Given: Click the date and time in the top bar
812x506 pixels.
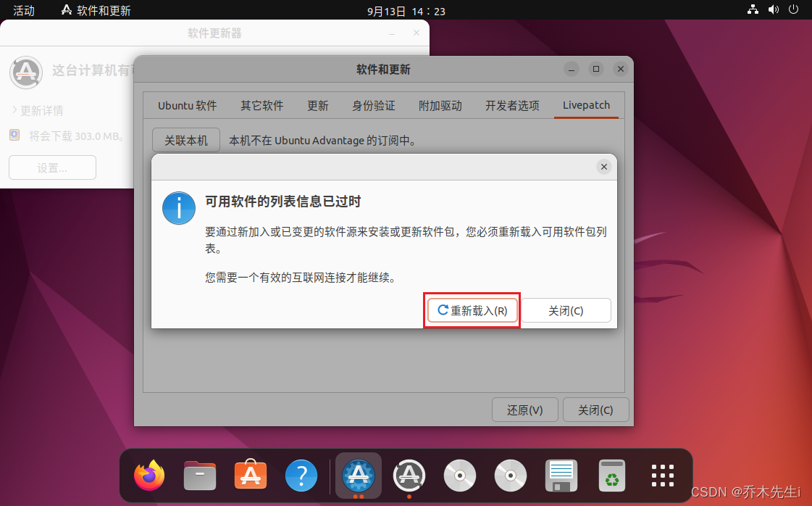Looking at the screenshot, I should (406, 10).
